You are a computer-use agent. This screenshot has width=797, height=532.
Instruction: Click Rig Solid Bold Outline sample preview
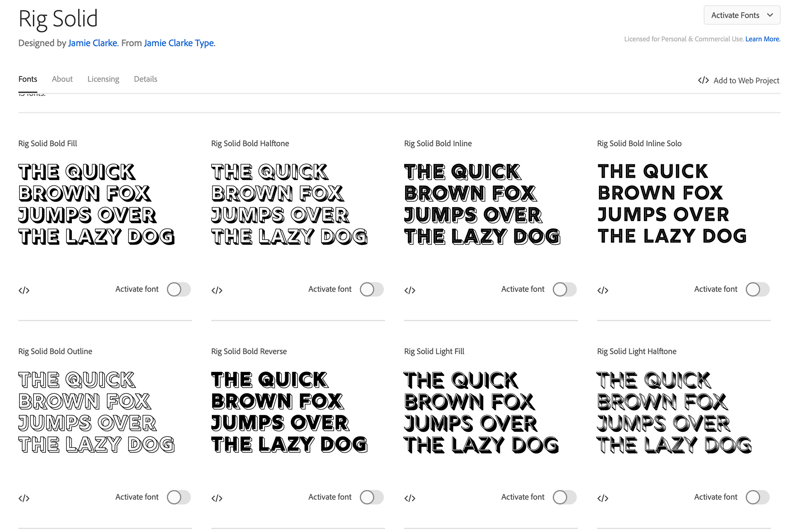click(96, 412)
